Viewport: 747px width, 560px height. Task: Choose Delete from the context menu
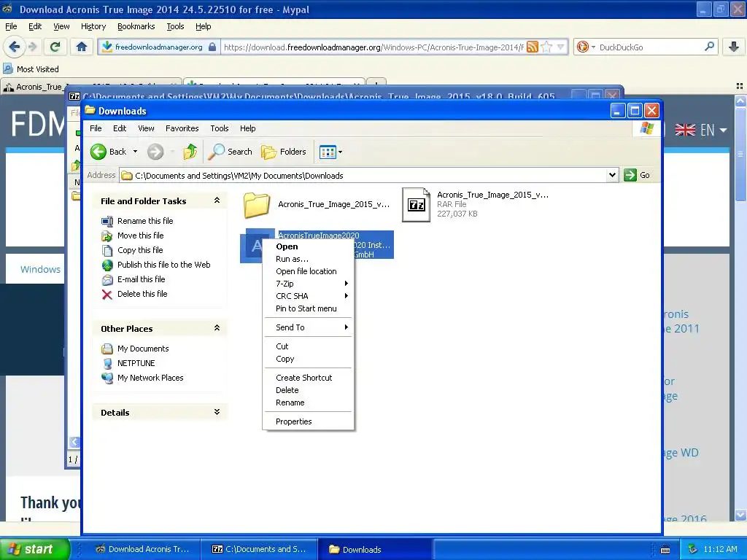click(x=308, y=390)
